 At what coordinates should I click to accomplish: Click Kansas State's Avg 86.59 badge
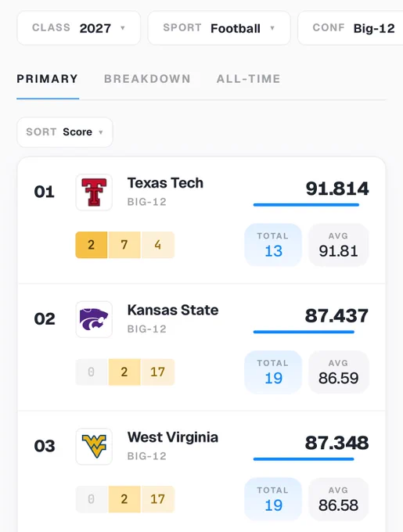(x=338, y=372)
